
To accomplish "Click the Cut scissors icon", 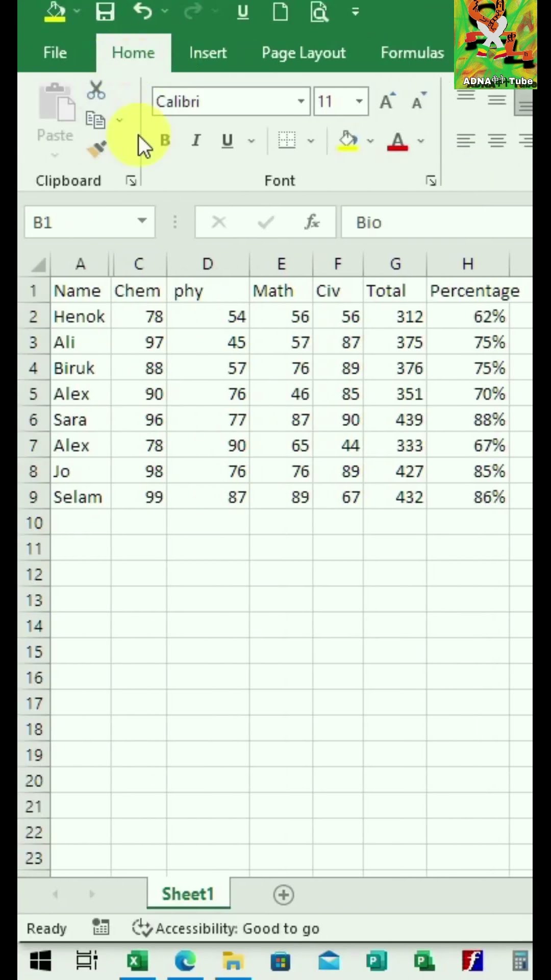I will tap(96, 90).
